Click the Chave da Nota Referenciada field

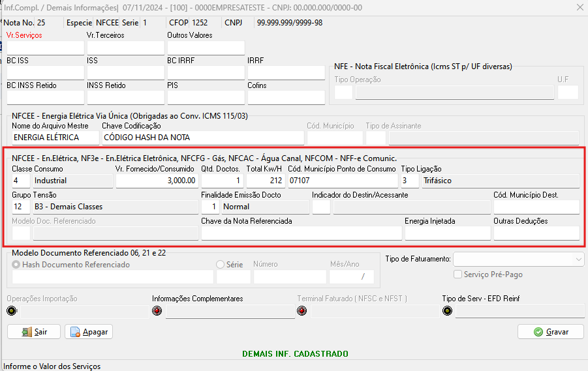point(302,233)
